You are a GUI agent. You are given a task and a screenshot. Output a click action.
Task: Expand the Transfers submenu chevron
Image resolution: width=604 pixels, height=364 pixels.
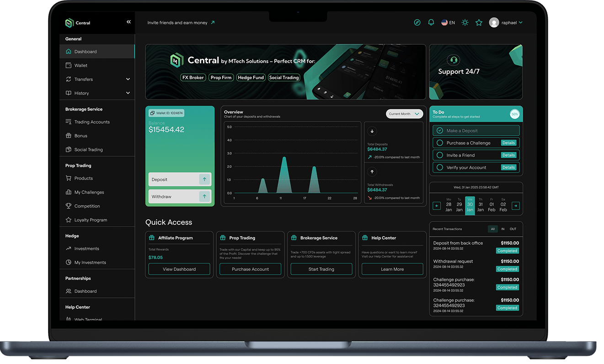click(x=128, y=79)
